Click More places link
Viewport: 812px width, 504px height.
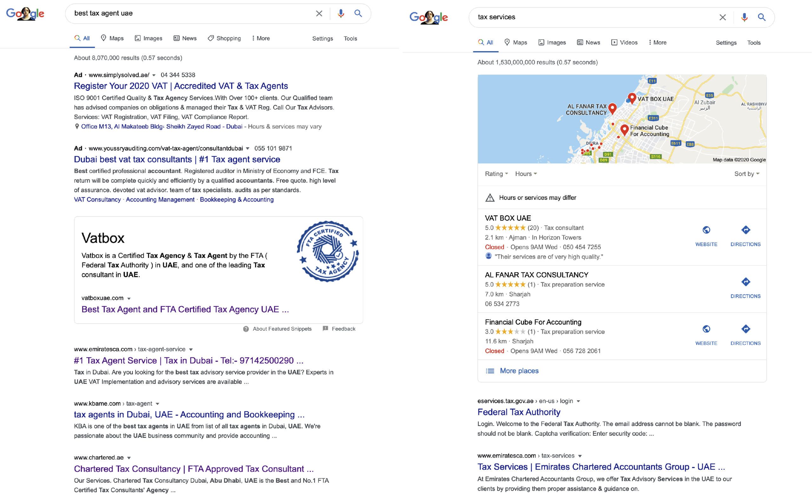[519, 371]
